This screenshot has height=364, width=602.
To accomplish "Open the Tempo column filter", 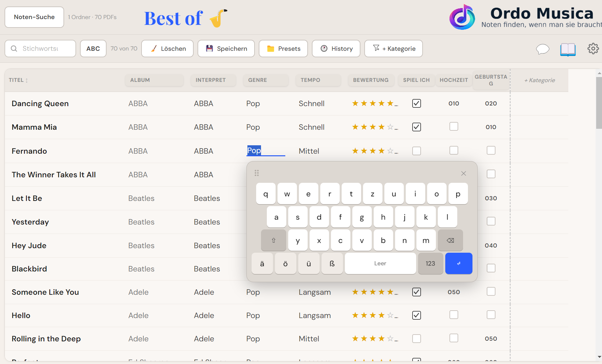I will (x=318, y=80).
